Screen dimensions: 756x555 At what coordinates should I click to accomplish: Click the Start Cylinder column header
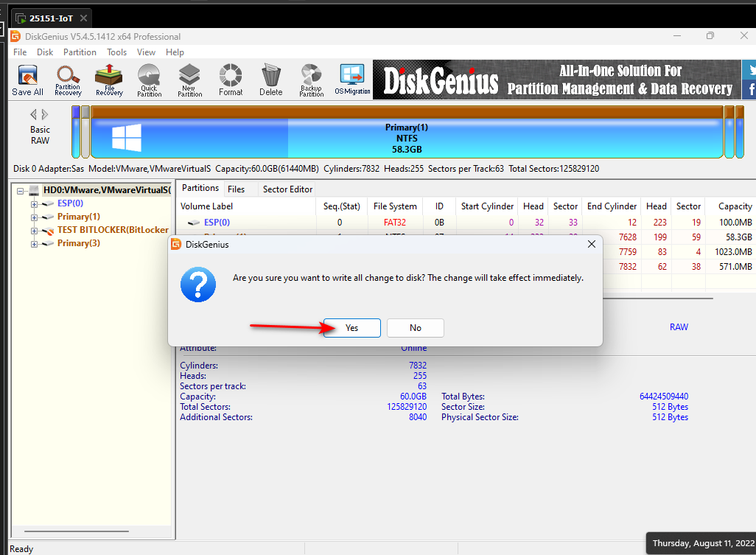[487, 206]
